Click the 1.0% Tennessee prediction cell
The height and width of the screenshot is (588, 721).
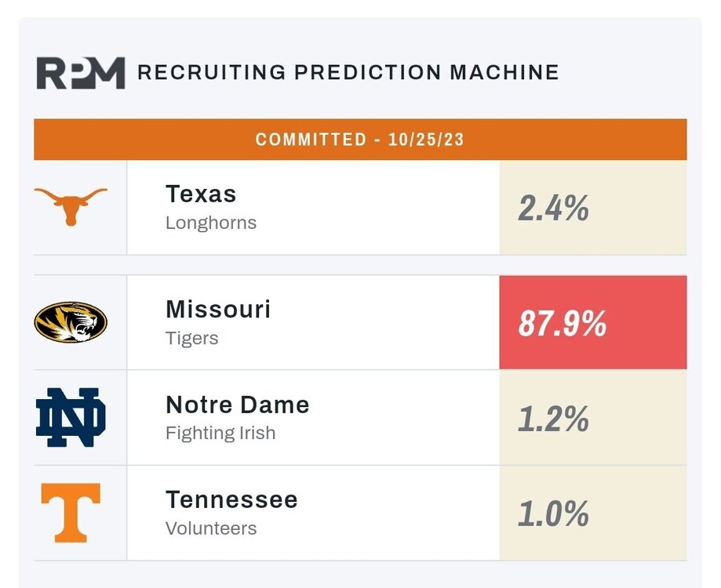[x=592, y=513]
